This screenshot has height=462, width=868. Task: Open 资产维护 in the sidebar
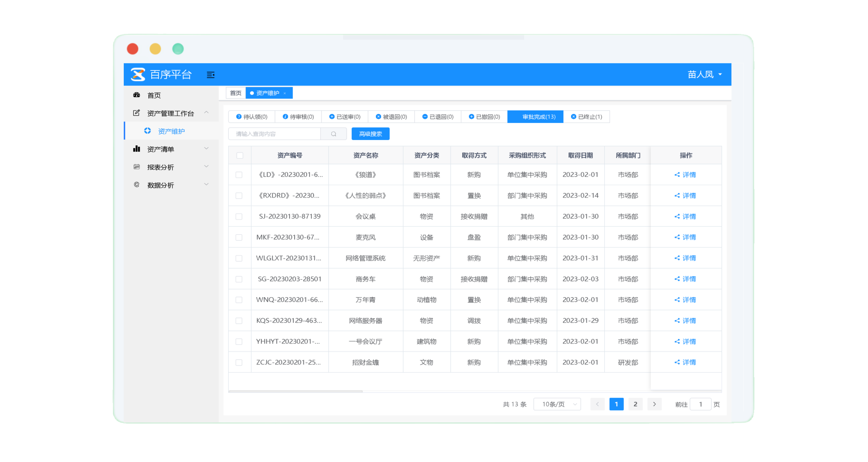tap(171, 131)
